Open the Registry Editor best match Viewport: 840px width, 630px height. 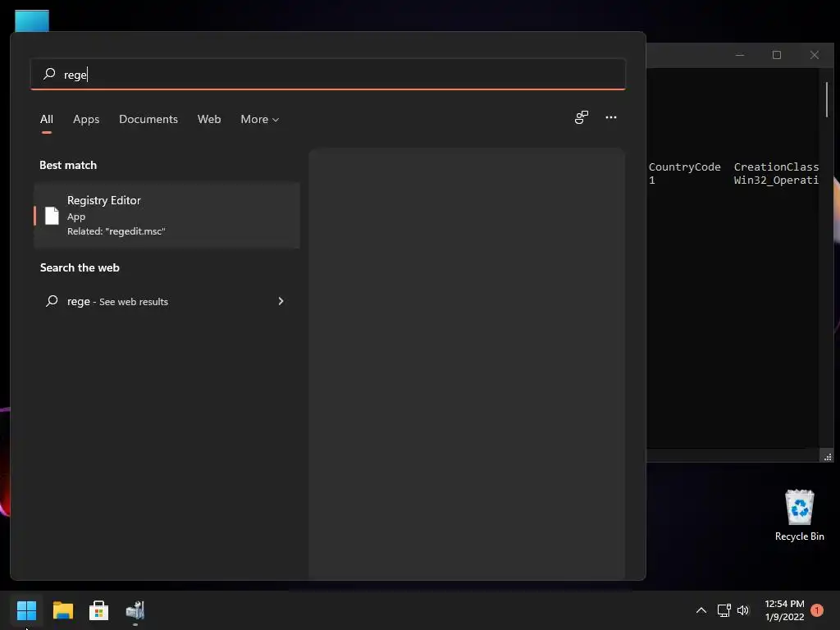click(167, 216)
